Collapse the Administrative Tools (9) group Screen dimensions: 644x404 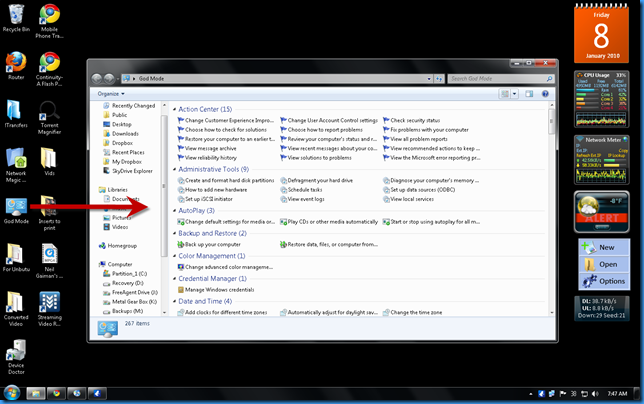(175, 170)
